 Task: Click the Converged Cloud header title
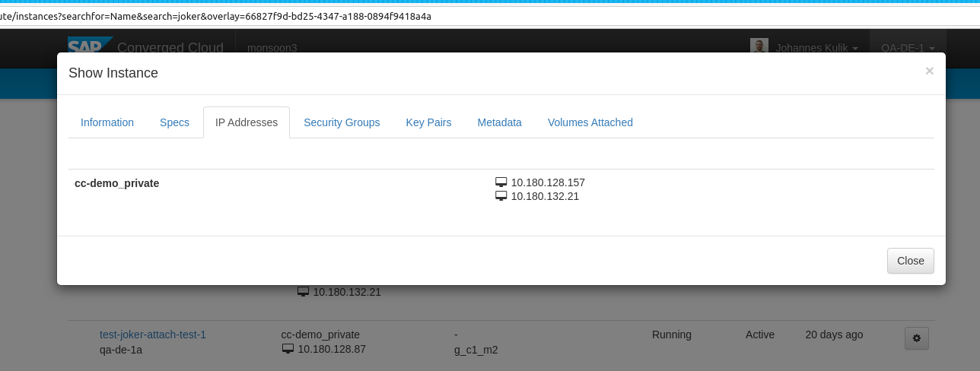170,48
